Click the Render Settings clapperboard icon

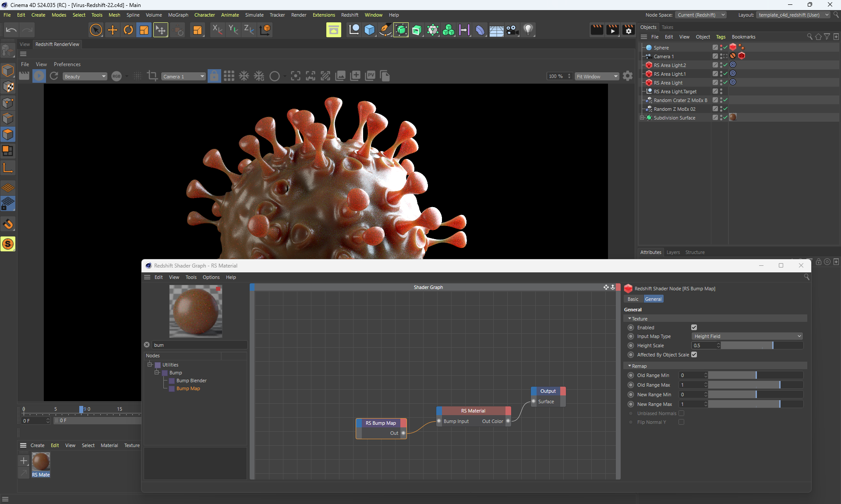pos(628,30)
